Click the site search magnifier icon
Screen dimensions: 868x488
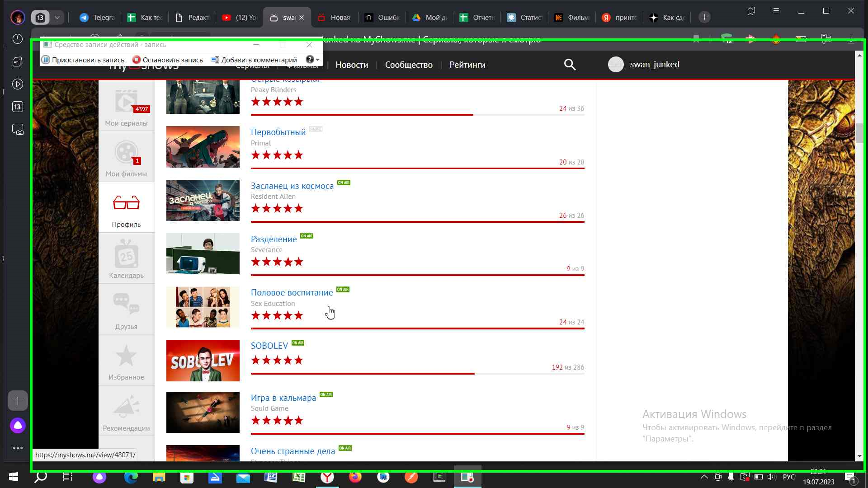(x=570, y=65)
